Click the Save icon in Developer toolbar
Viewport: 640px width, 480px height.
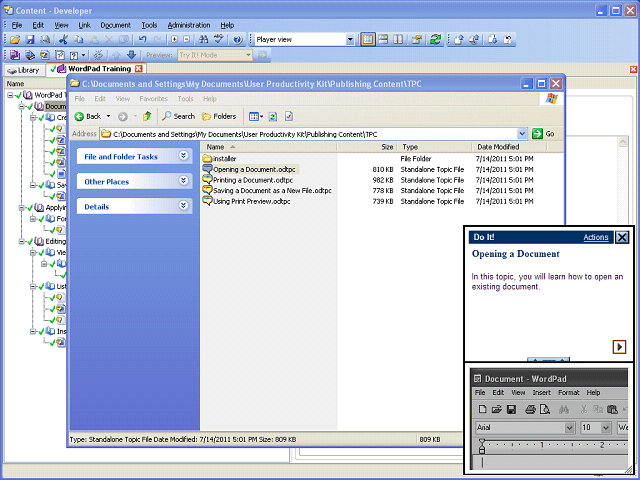[30, 40]
